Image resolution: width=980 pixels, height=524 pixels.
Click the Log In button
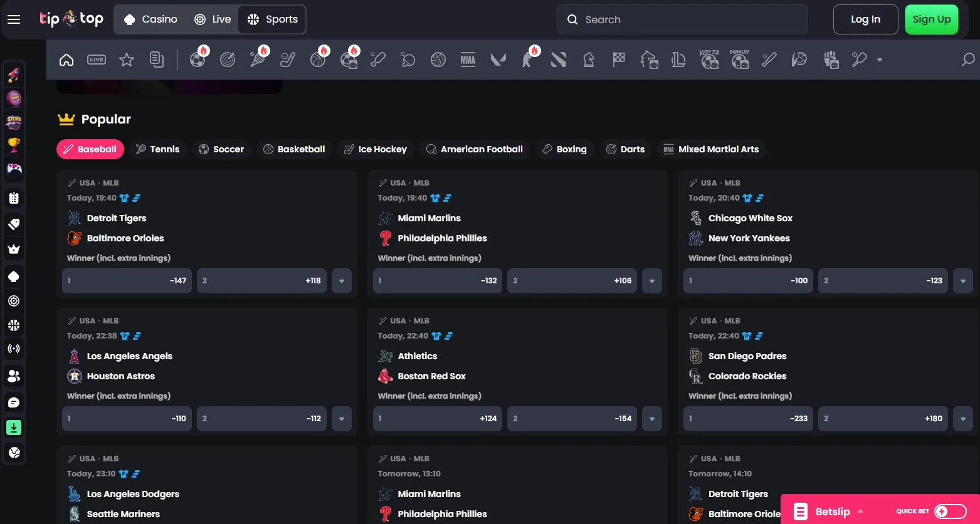point(865,19)
